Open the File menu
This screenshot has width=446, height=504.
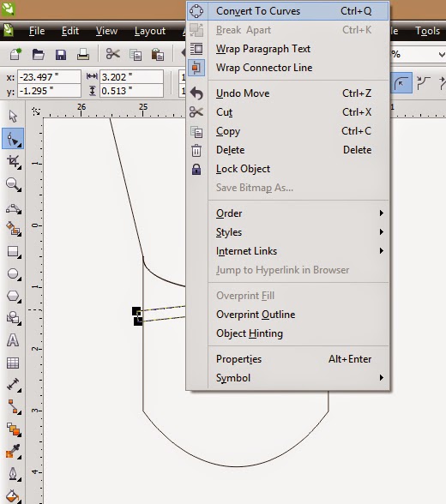coord(37,31)
